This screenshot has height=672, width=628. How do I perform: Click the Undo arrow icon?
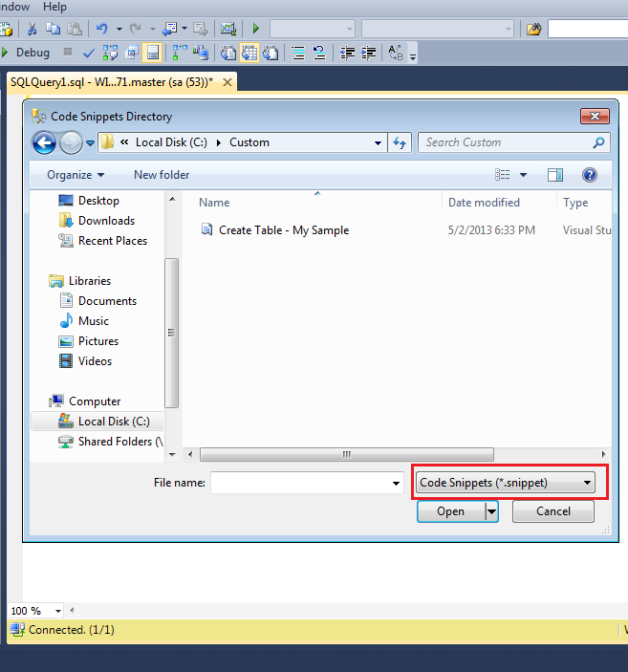pyautogui.click(x=102, y=29)
